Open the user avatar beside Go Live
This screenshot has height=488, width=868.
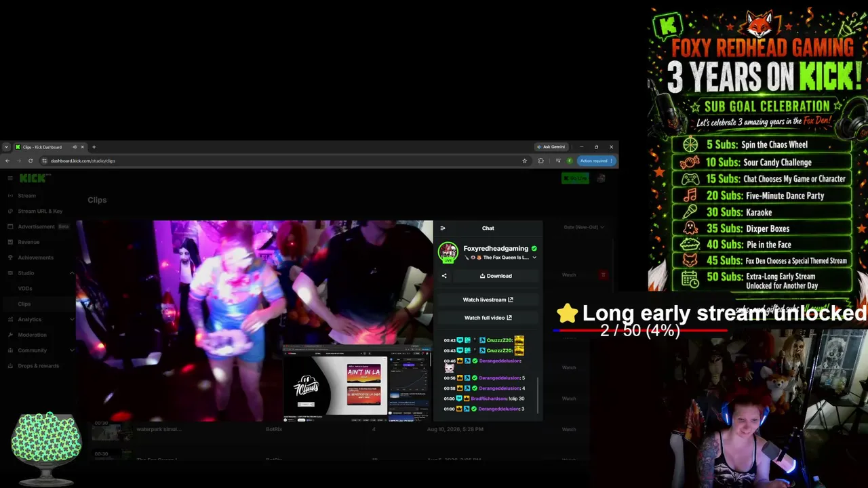tap(601, 178)
